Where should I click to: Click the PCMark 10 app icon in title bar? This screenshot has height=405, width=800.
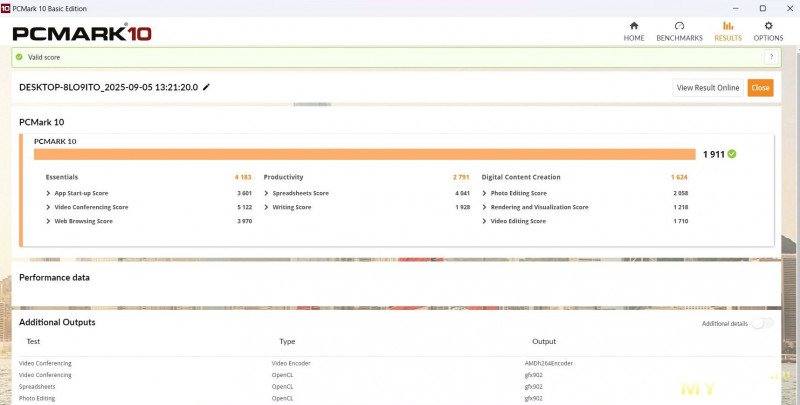coord(5,8)
